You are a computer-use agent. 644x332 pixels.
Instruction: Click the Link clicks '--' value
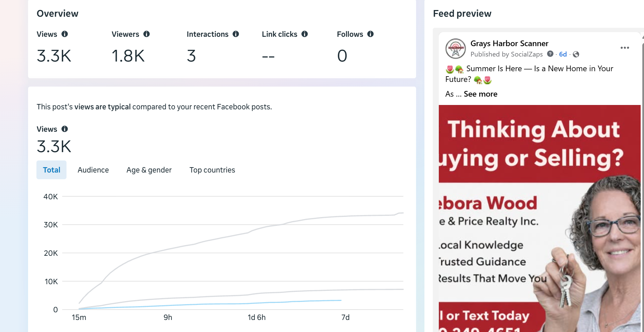[268, 57]
